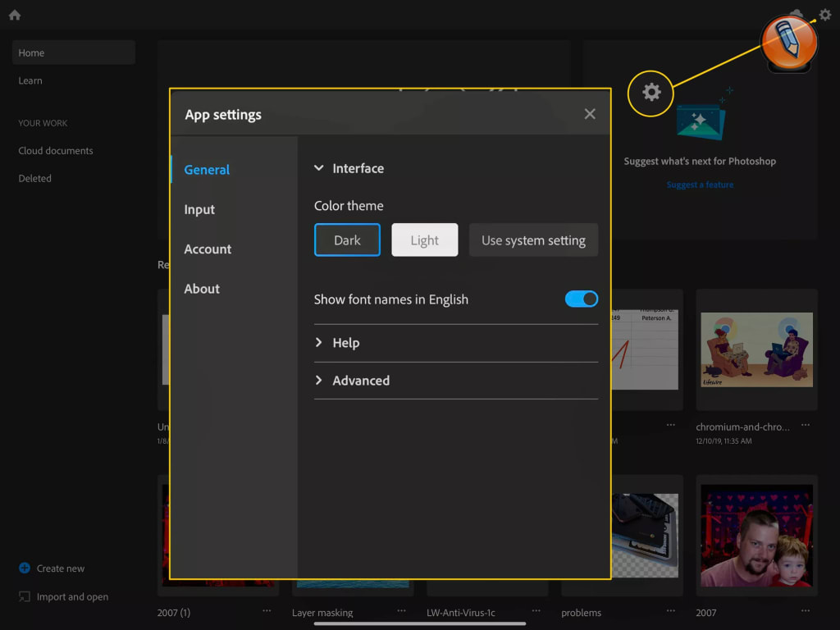Click the Suggest a feature link
The image size is (840, 630).
700,185
